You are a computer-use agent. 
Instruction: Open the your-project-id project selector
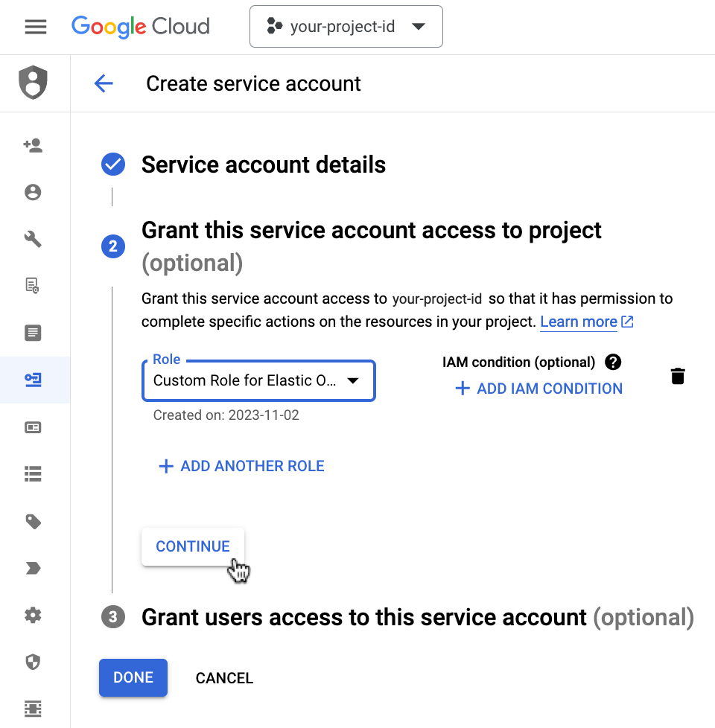click(346, 27)
